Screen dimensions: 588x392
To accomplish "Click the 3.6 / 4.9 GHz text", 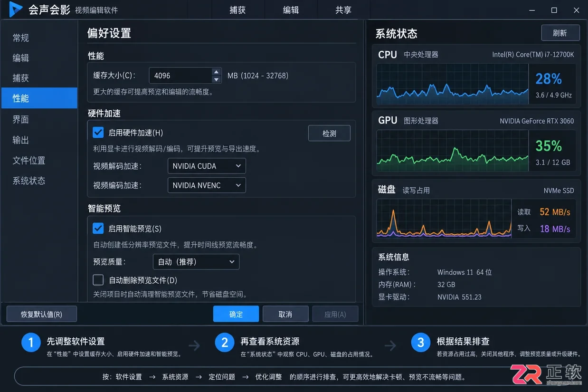I will tap(553, 95).
